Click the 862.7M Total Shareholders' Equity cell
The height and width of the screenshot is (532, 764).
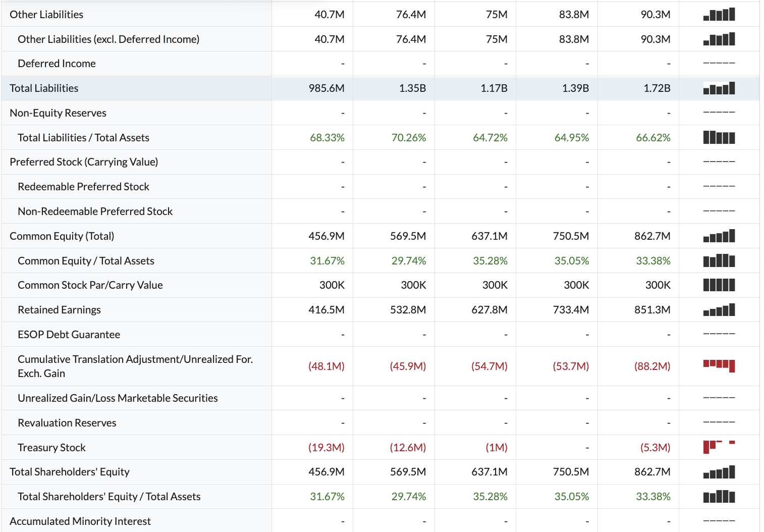coord(651,471)
